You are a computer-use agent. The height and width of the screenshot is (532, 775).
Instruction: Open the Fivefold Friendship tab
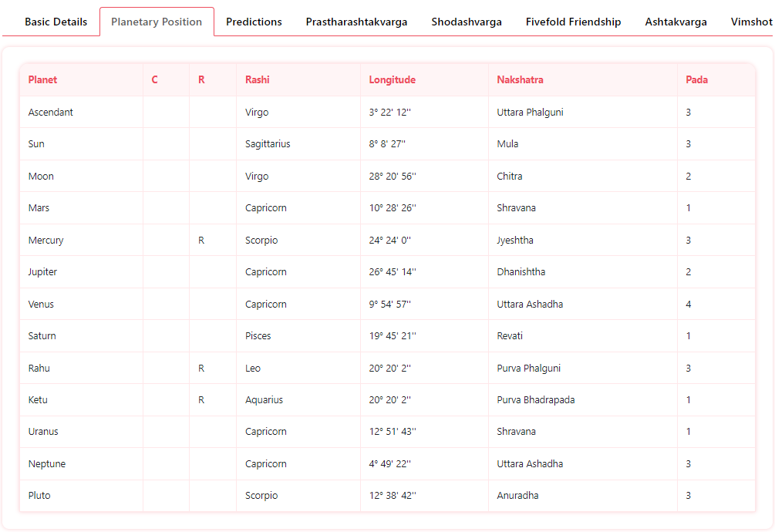click(x=573, y=22)
